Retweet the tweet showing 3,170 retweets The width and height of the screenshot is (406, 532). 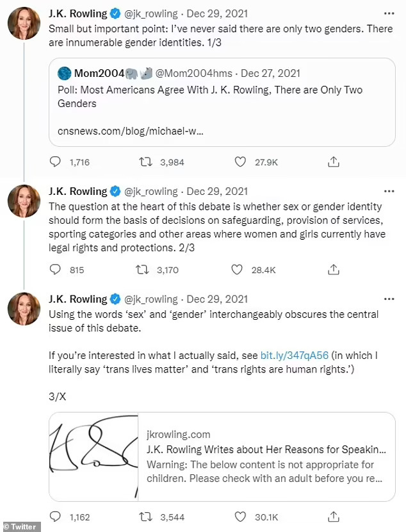[146, 270]
